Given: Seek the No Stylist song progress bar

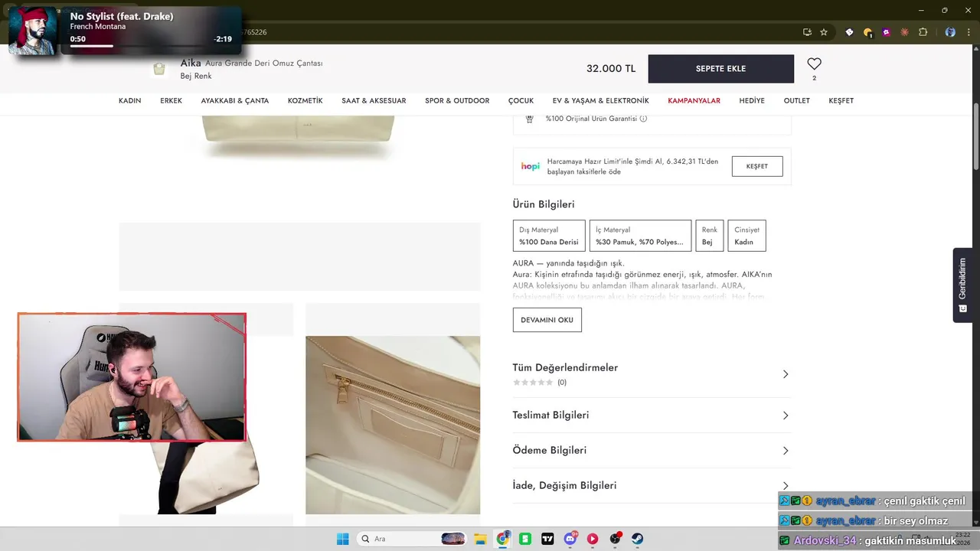Looking at the screenshot, I should pos(150,46).
